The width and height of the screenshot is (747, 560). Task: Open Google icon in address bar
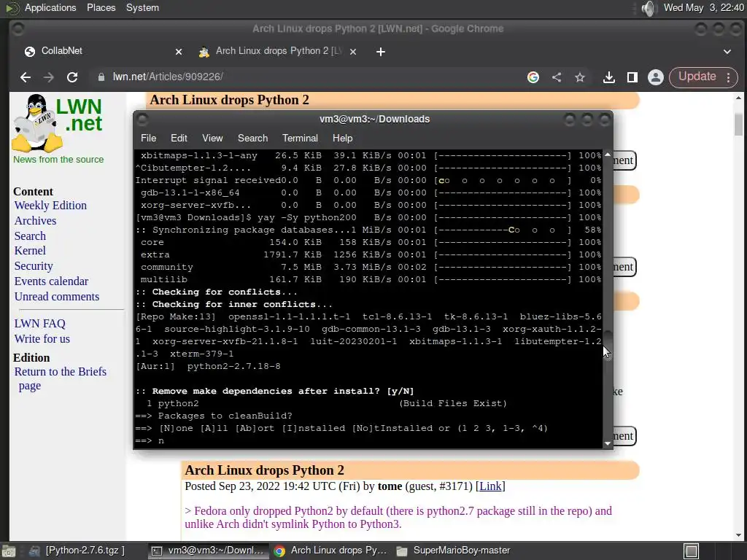[533, 77]
